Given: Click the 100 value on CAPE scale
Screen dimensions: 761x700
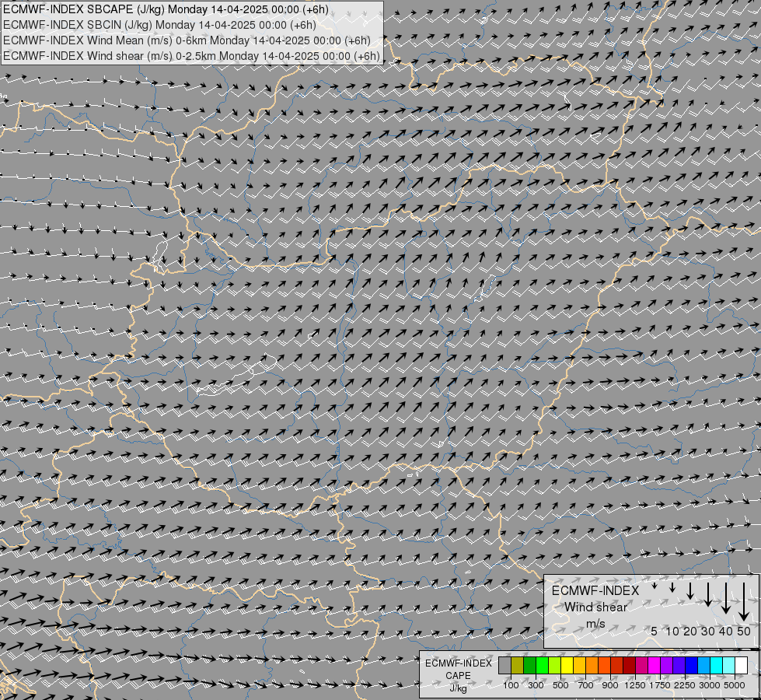Looking at the screenshot, I should (x=511, y=685).
